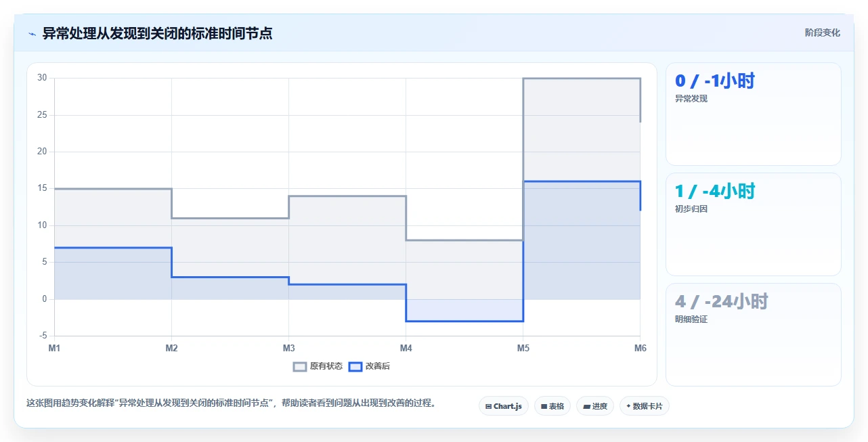The image size is (868, 442).
Task: Click the M4 x-axis label
Action: click(x=406, y=349)
